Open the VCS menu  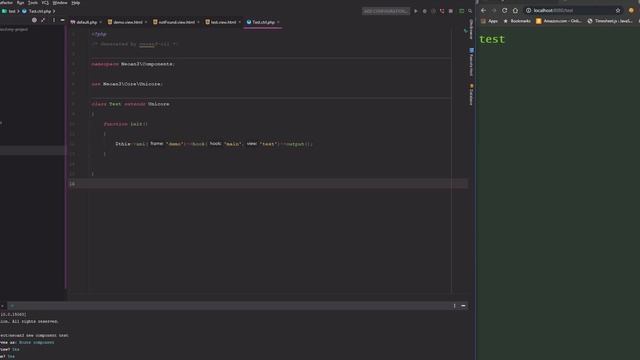point(45,3)
